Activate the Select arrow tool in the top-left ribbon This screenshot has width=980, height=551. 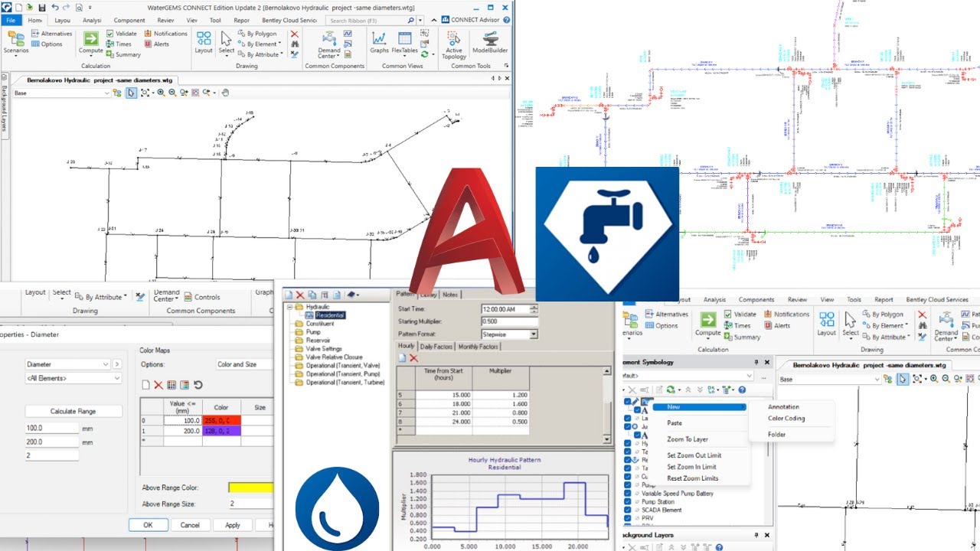[227, 42]
